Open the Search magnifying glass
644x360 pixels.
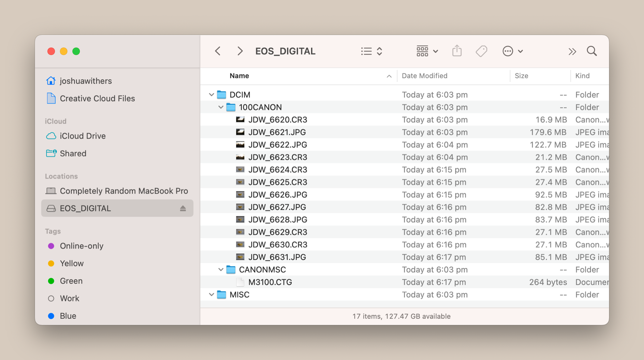tap(592, 51)
